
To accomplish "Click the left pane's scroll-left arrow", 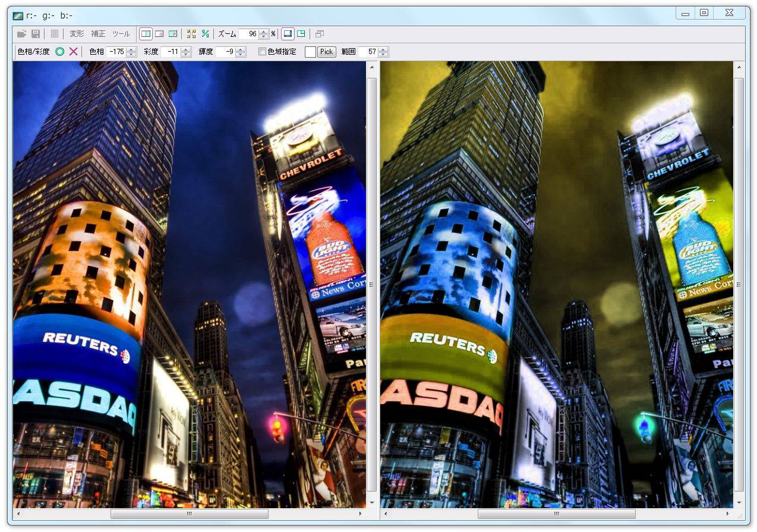I will [x=18, y=514].
